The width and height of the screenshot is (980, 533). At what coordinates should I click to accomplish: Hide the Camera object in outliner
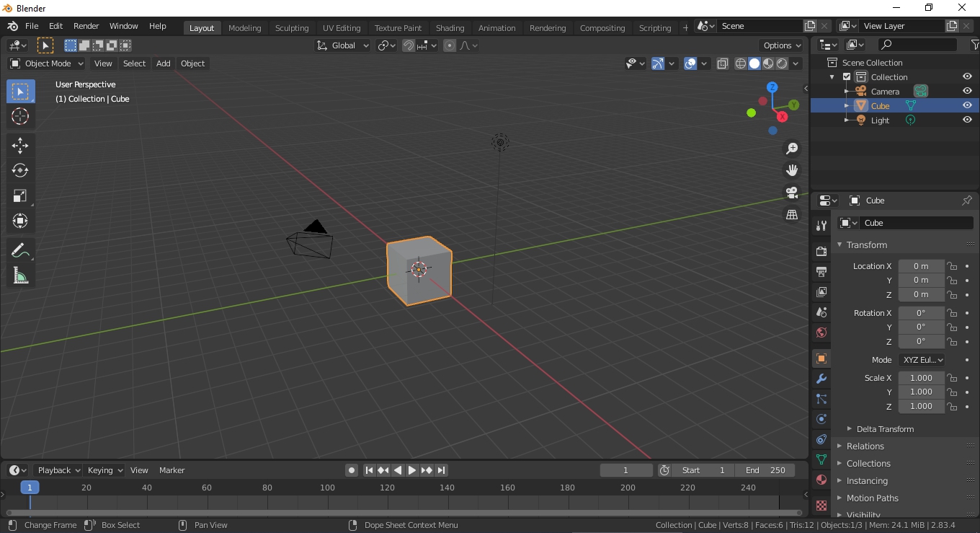[x=967, y=91]
